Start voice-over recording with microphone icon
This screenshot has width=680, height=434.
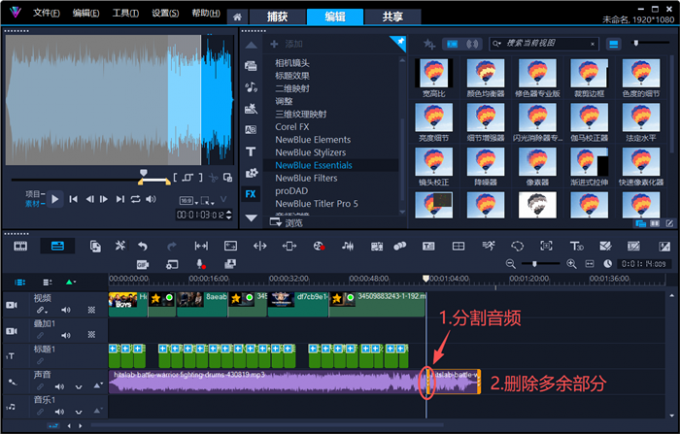click(x=200, y=264)
